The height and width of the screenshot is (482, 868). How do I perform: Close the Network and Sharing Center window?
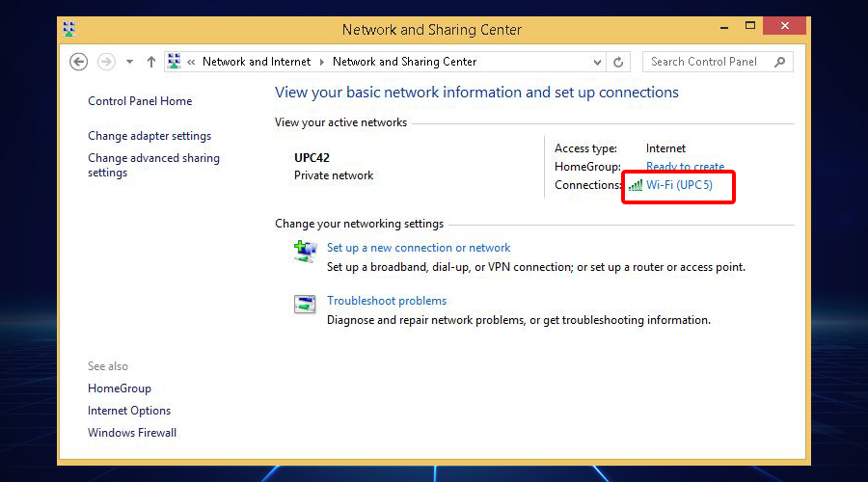click(784, 25)
